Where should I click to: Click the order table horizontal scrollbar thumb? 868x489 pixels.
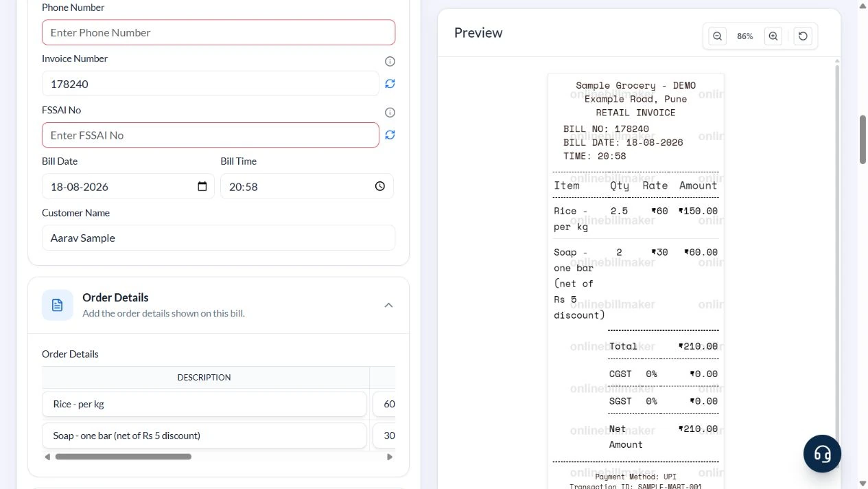[124, 457]
